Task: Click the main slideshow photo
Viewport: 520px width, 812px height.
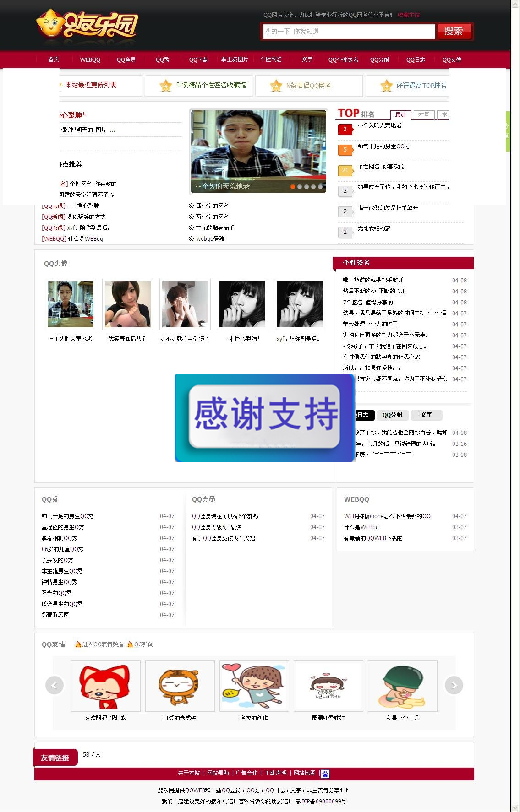Action: (x=258, y=151)
